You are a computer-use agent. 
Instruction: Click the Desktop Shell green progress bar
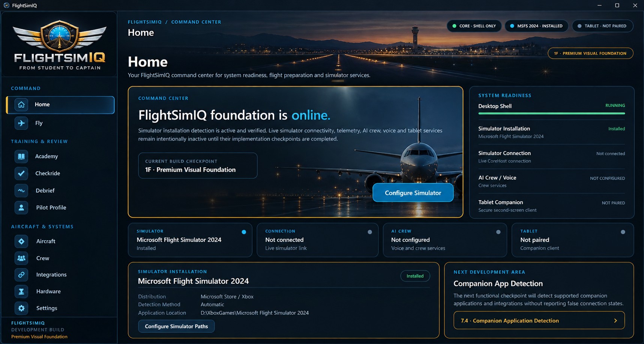point(552,113)
